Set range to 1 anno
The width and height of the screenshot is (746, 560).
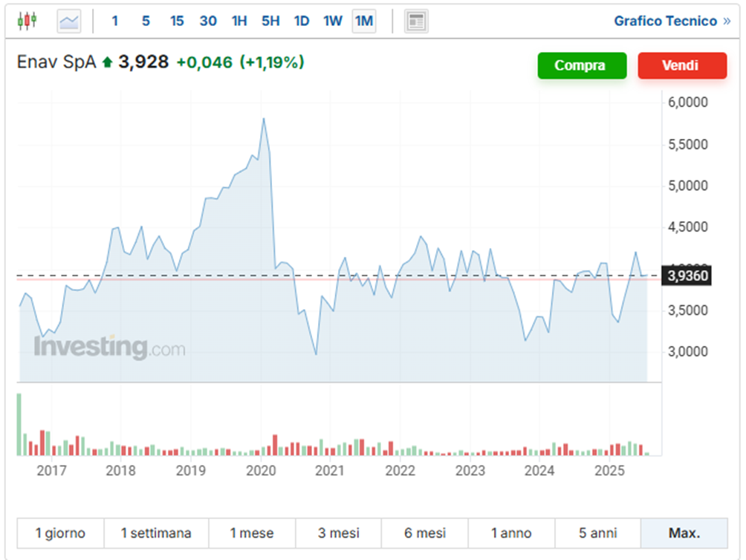pos(511,533)
